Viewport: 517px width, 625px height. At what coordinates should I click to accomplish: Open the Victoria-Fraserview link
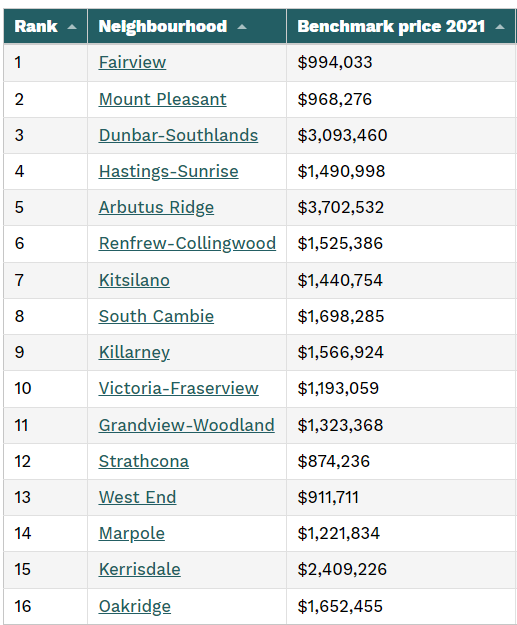coord(179,388)
